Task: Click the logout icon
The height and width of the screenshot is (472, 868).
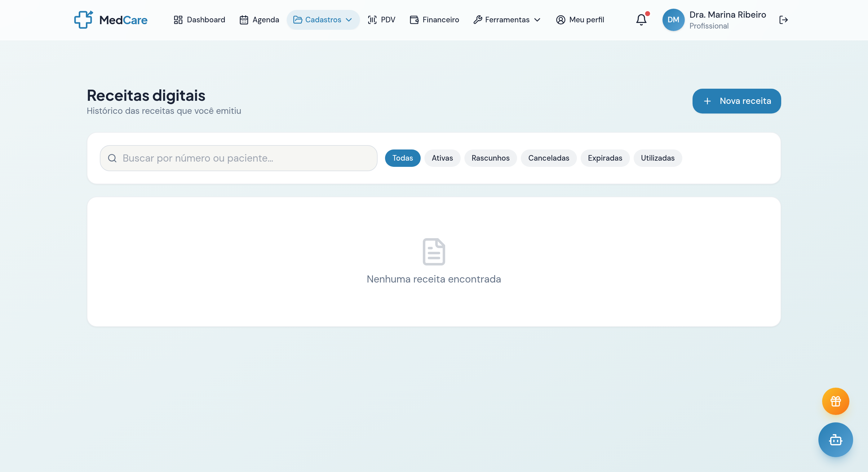Action: (784, 20)
